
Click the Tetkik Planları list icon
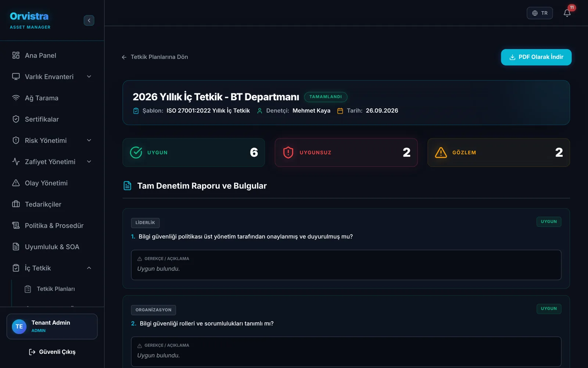(x=28, y=289)
